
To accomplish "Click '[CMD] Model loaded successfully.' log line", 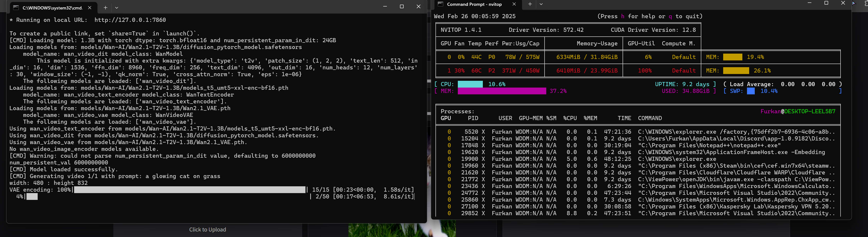I will coord(64,169).
